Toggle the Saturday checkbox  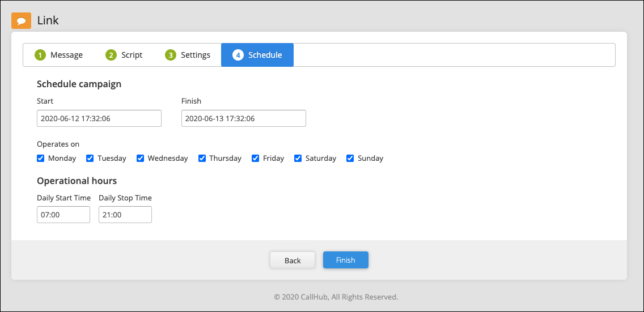click(298, 158)
